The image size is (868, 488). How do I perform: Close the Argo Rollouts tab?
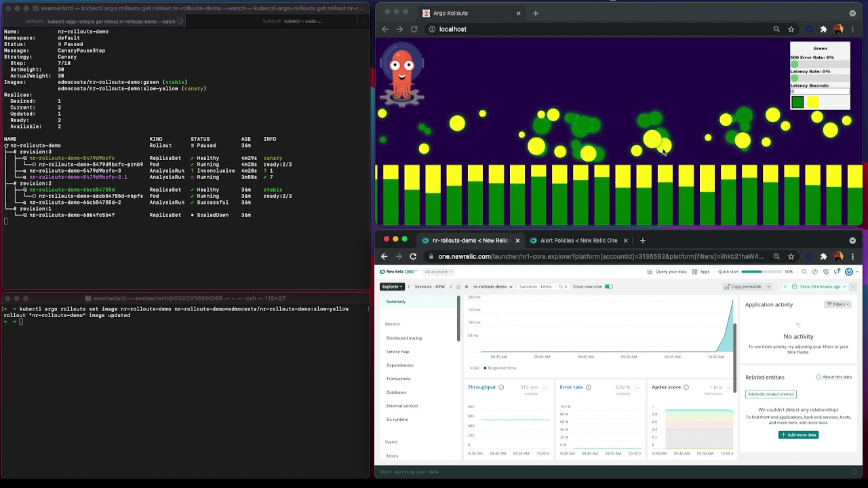[x=518, y=13]
